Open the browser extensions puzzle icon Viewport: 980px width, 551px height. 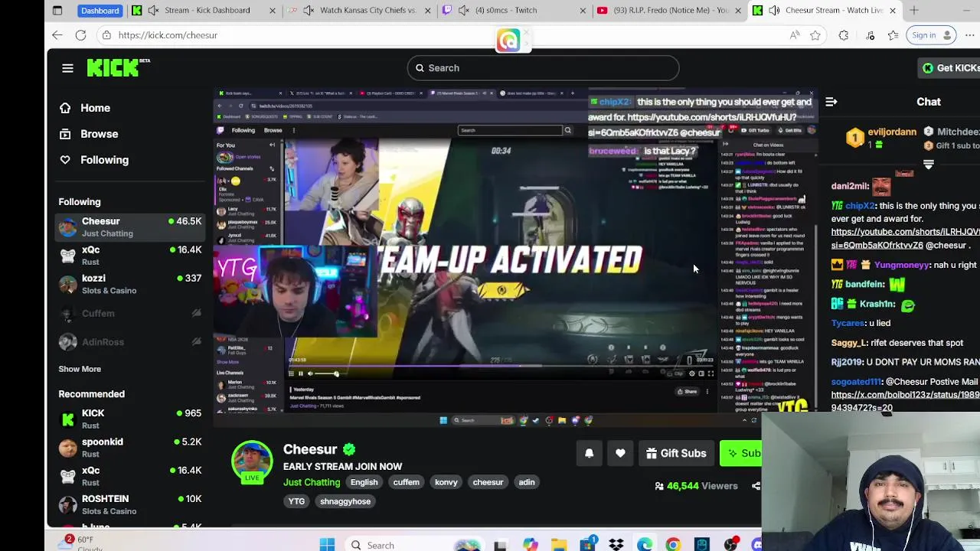pos(844,35)
